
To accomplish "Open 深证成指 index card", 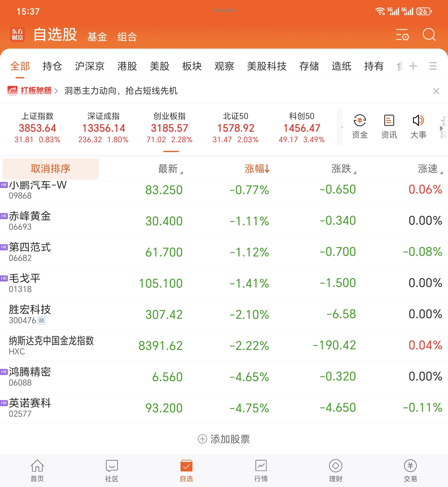I will click(103, 128).
